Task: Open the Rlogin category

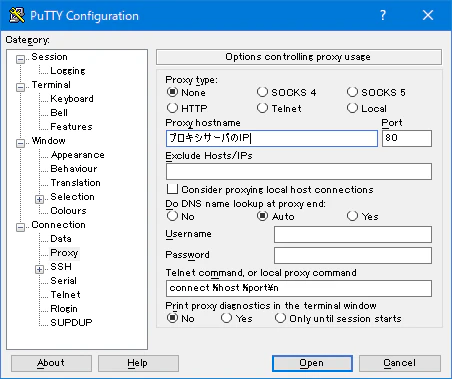Action: 64,309
